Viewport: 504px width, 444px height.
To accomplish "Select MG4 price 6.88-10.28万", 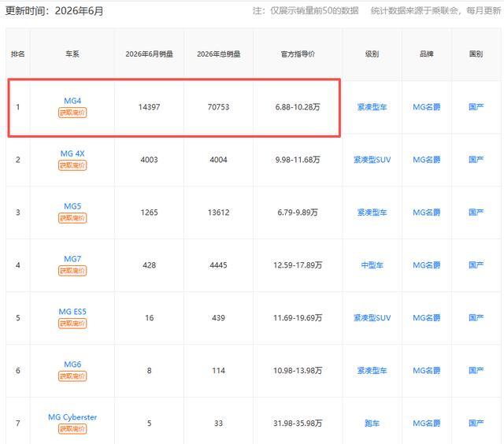I will click(298, 107).
